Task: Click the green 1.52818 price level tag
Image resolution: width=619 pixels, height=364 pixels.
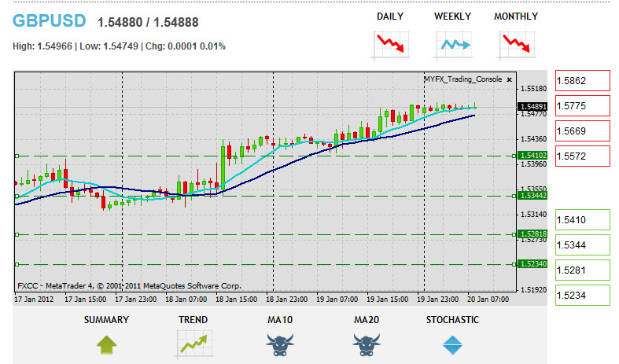Action: [532, 234]
